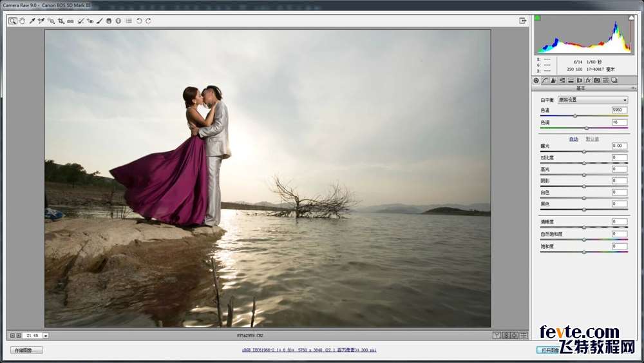Rotate image clockwise
The height and width of the screenshot is (363, 644).
pos(148,21)
